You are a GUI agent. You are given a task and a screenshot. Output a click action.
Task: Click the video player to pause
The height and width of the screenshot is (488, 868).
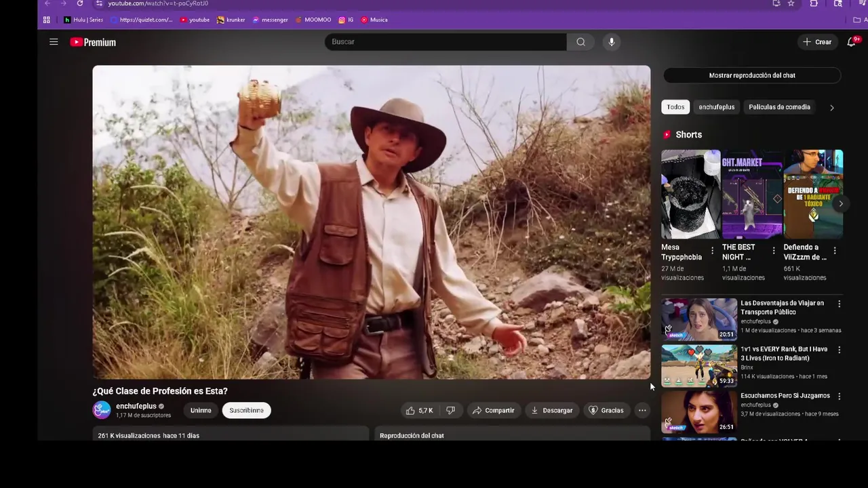click(372, 222)
